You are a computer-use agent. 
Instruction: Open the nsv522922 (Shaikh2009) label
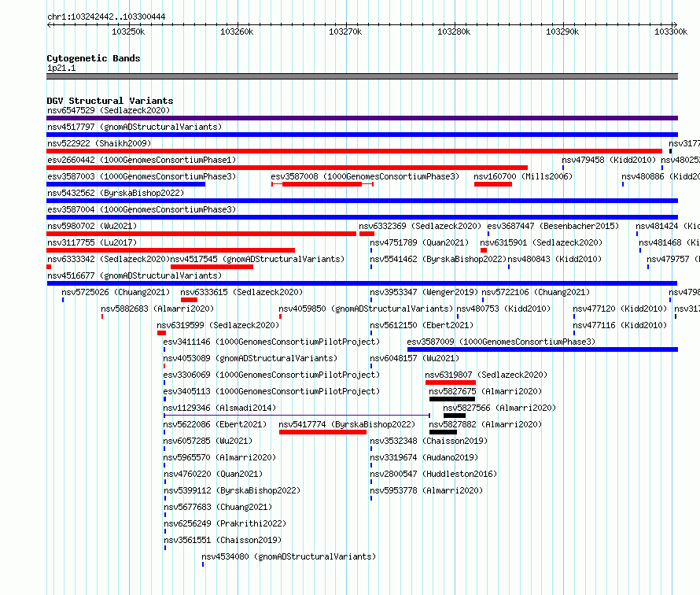(x=99, y=143)
